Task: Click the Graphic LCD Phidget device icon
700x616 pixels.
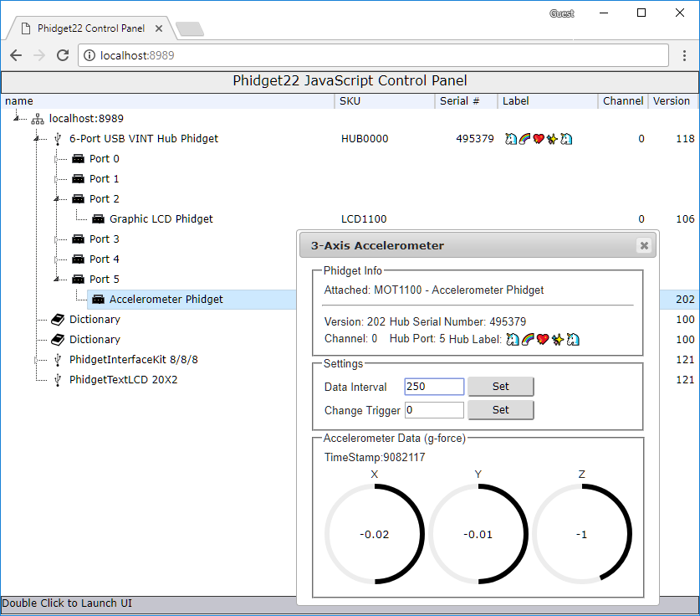Action: (98, 219)
